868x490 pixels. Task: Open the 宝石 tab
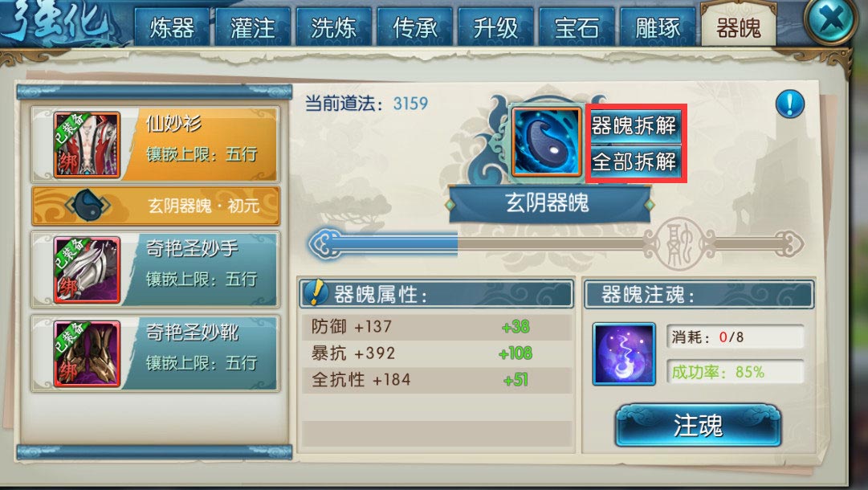click(577, 27)
